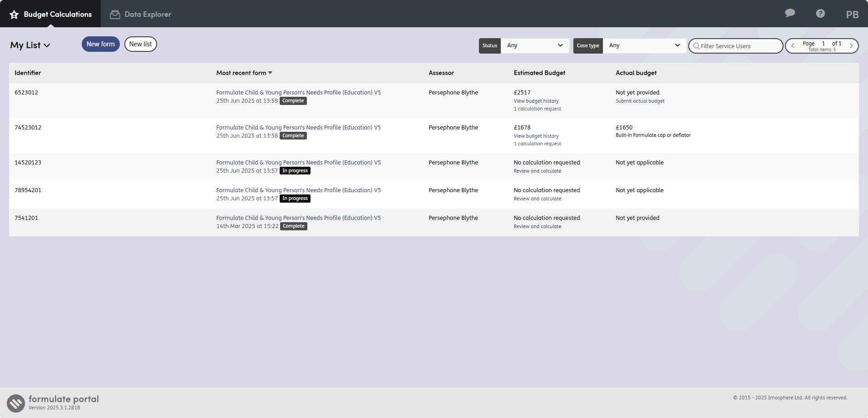The height and width of the screenshot is (418, 868).
Task: View budget history for £2517 row
Action: tap(536, 101)
